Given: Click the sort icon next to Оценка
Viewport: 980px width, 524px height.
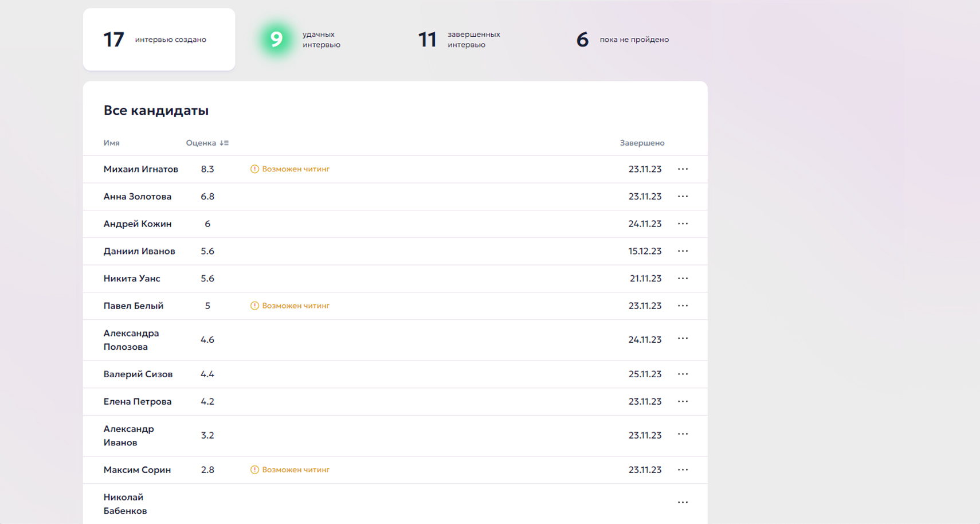Looking at the screenshot, I should 224,143.
